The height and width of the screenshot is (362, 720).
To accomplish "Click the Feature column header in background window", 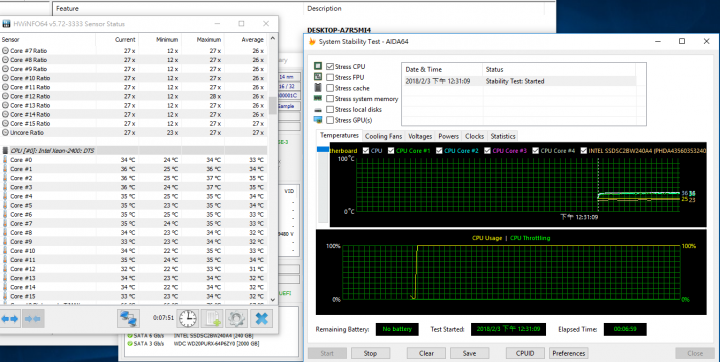I will pos(179,8).
